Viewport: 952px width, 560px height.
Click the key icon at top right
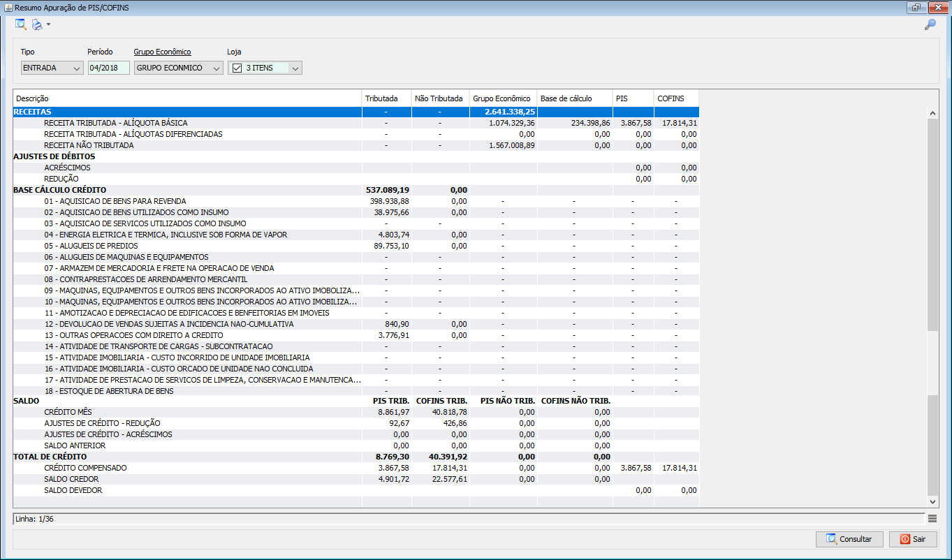(x=930, y=25)
